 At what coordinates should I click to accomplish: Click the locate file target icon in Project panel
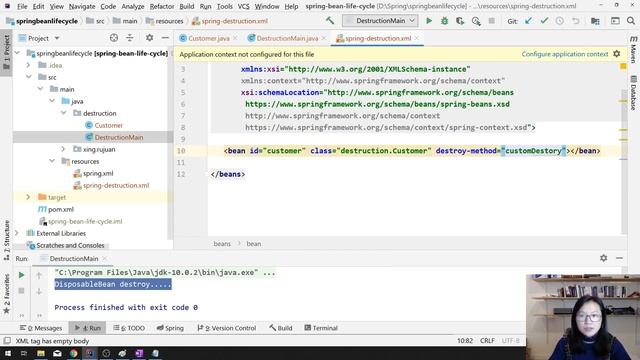114,38
